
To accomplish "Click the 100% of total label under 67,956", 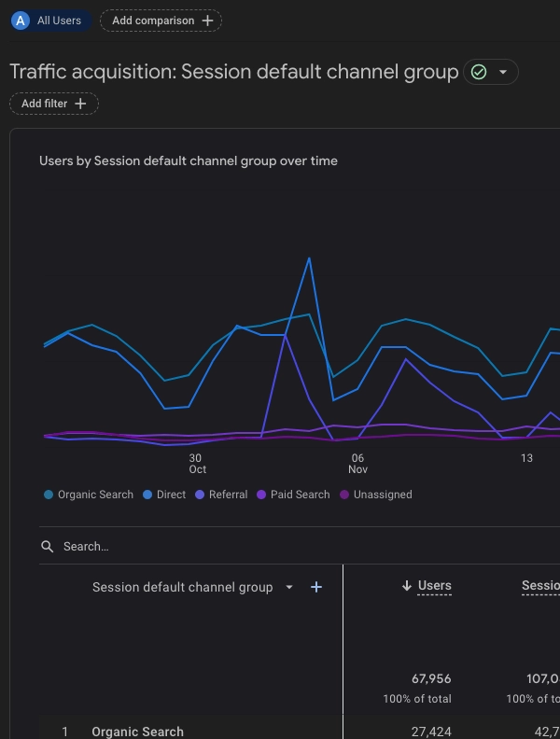I will 417,699.
